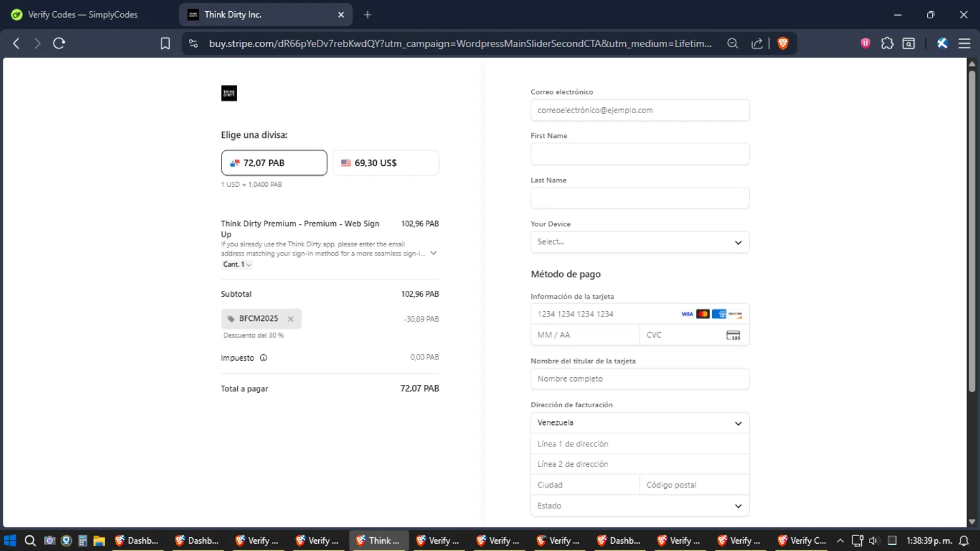Viewport: 980px width, 551px height.
Task: Reload the Stripe checkout page
Action: click(59, 43)
